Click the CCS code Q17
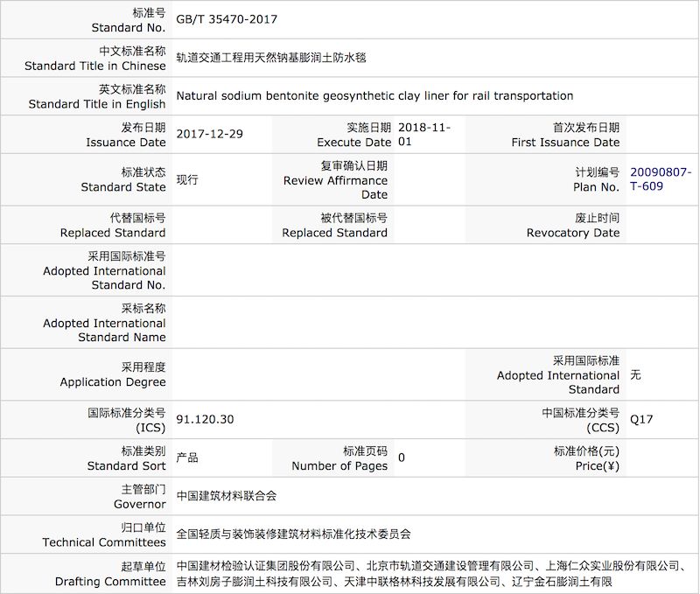 (x=641, y=419)
